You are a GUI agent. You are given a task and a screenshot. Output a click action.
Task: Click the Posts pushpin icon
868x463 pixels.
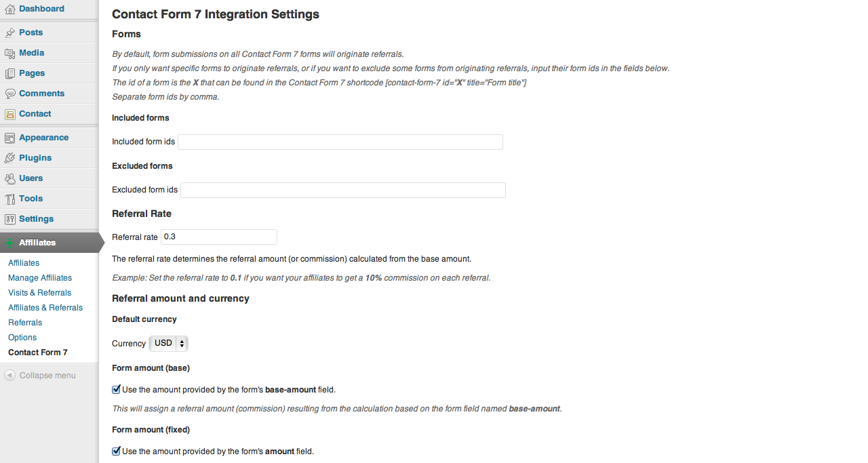9,33
